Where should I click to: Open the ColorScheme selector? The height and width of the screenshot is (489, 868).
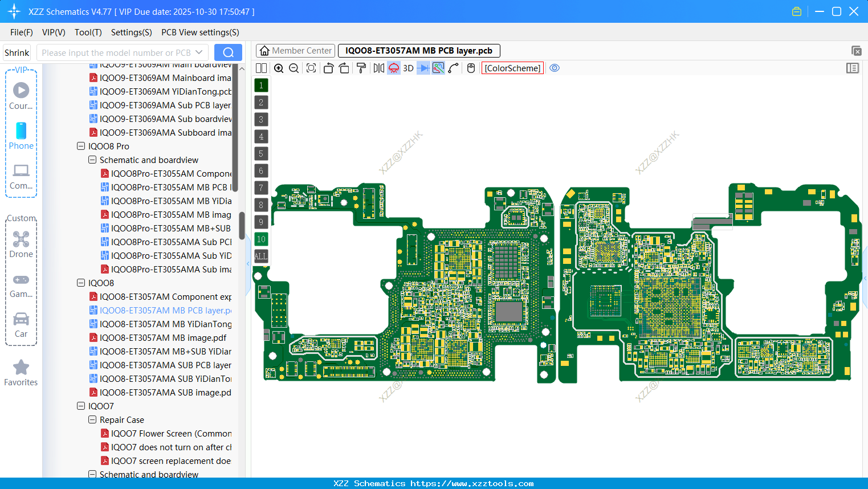coord(512,68)
